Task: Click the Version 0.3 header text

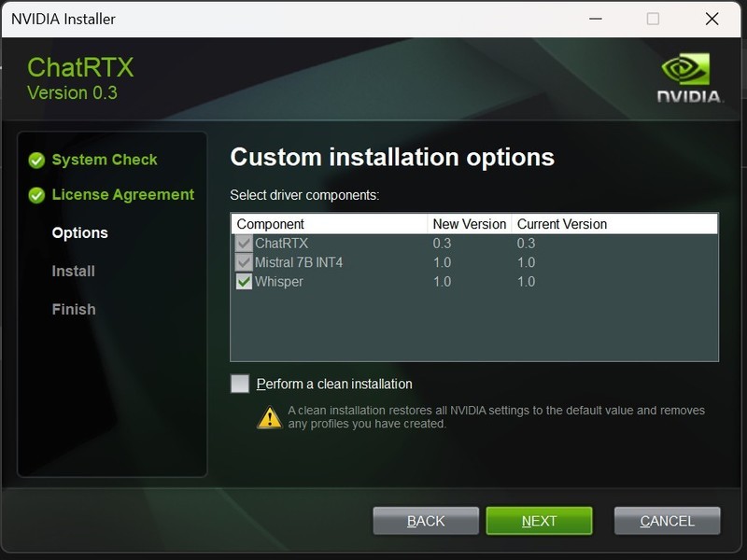Action: click(72, 92)
